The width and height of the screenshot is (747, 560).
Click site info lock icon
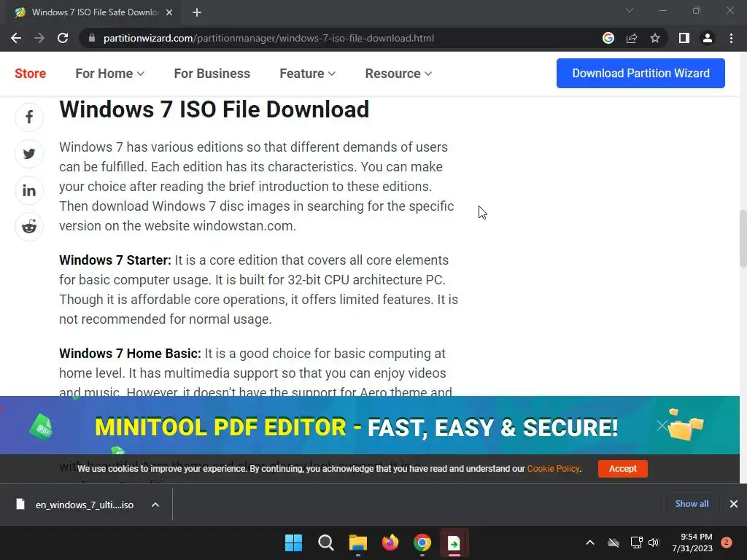point(92,38)
